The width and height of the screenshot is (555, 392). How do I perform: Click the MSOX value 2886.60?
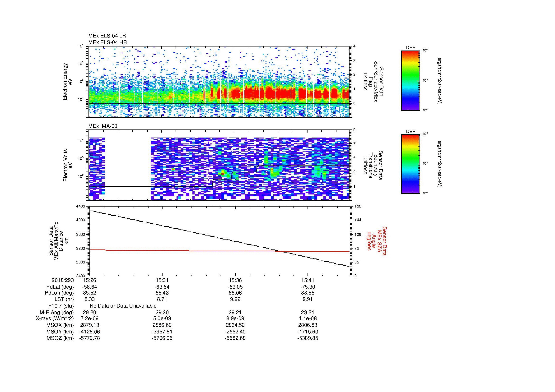coord(162,325)
